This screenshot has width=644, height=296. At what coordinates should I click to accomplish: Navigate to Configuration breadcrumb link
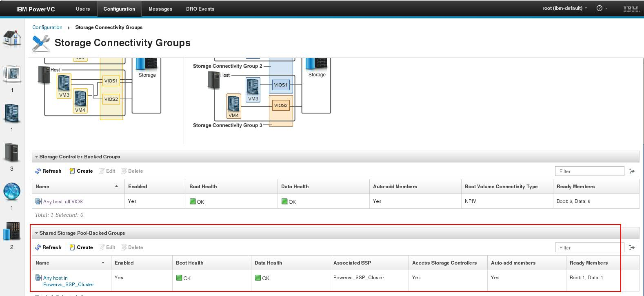pyautogui.click(x=47, y=27)
